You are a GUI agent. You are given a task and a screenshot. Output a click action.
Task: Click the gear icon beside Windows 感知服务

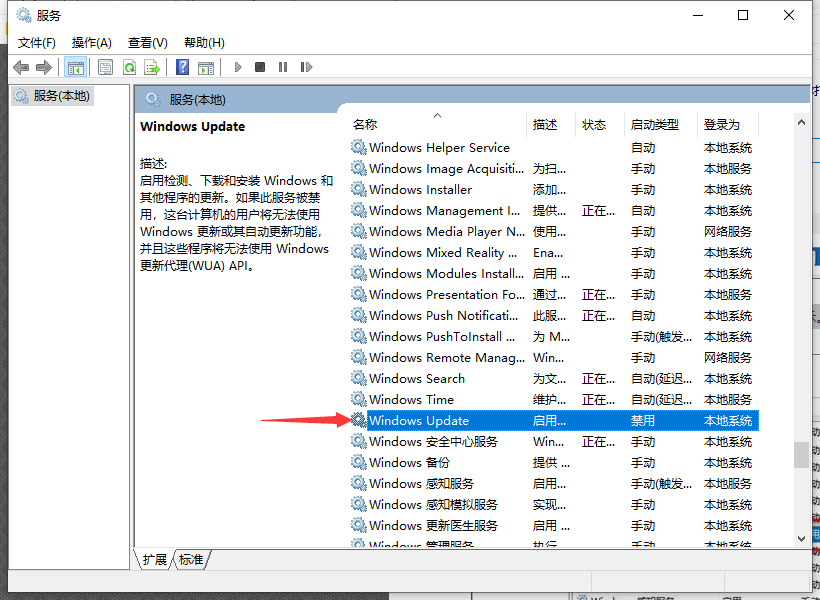click(x=359, y=483)
